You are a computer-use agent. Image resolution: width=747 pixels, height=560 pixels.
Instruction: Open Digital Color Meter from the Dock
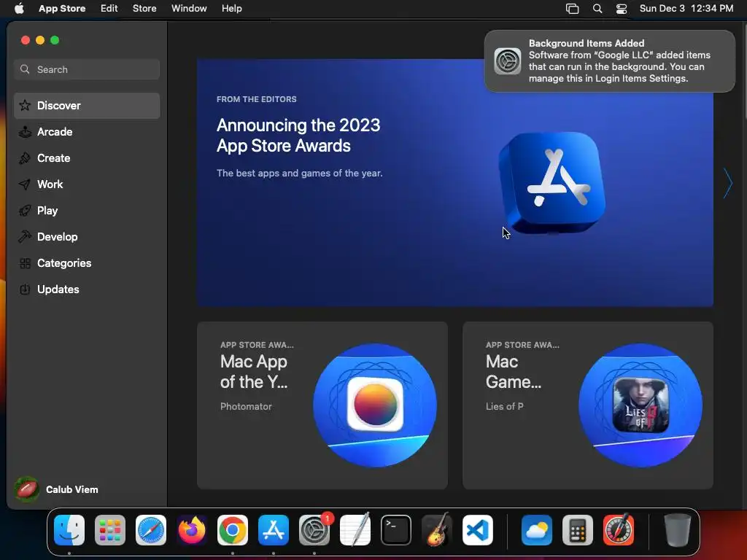tap(619, 530)
